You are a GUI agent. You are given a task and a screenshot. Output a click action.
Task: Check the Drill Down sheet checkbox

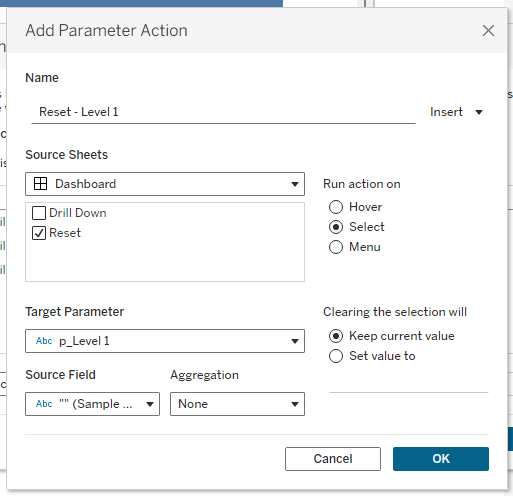(39, 213)
